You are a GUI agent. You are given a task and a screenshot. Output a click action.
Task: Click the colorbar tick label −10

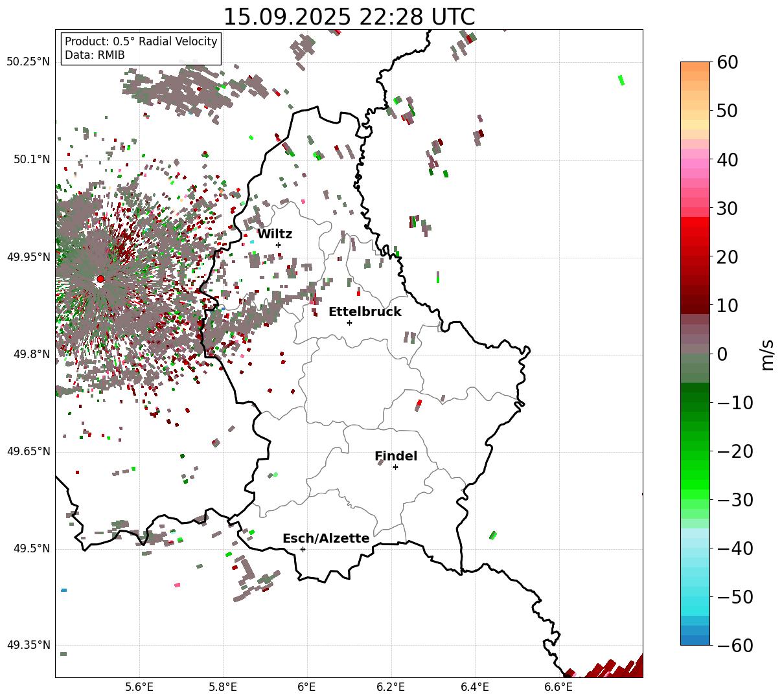click(x=734, y=403)
